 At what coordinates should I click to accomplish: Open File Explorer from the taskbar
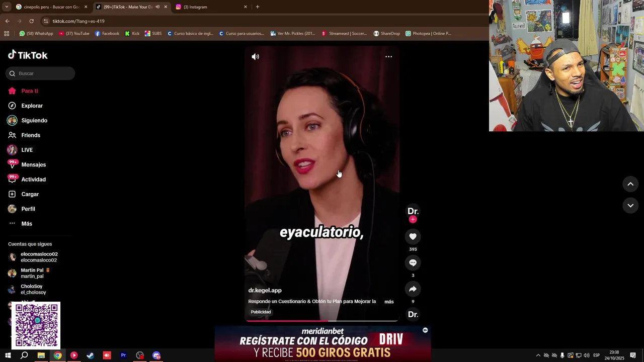[x=41, y=355]
